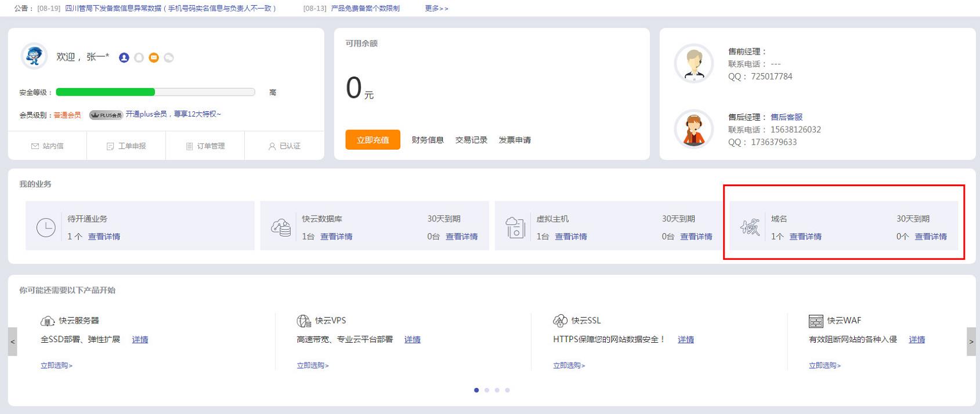Click the 快云服务器 cloud server icon

[48, 321]
